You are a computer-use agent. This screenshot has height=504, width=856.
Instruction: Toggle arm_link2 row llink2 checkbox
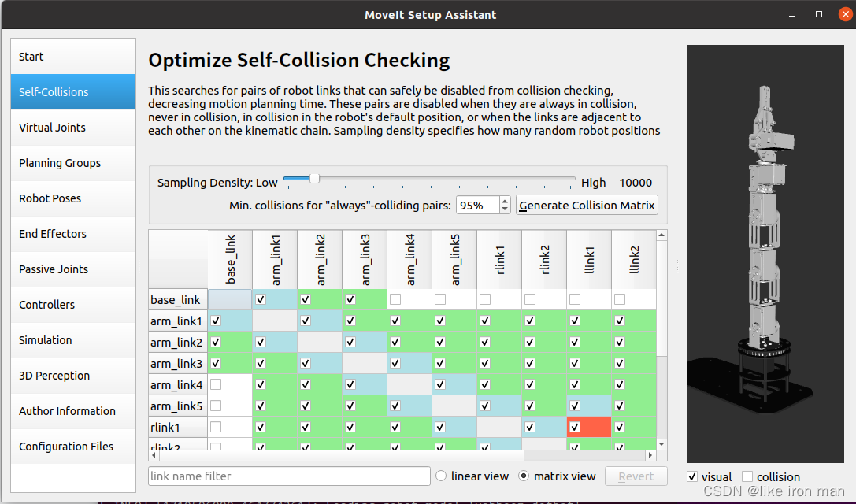coord(620,342)
